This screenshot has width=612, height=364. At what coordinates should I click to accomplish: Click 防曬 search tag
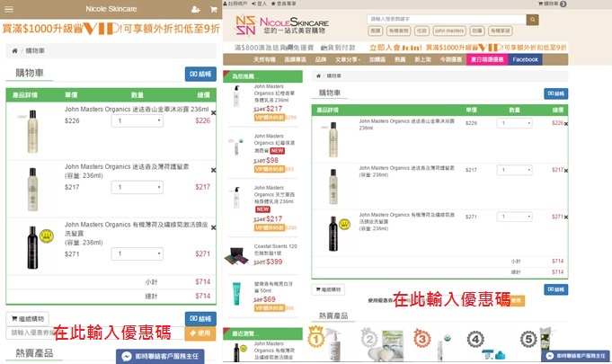[476, 31]
